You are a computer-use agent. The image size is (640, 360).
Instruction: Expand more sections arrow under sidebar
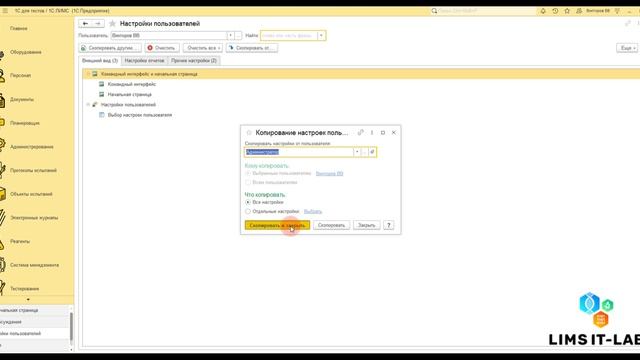click(28, 300)
